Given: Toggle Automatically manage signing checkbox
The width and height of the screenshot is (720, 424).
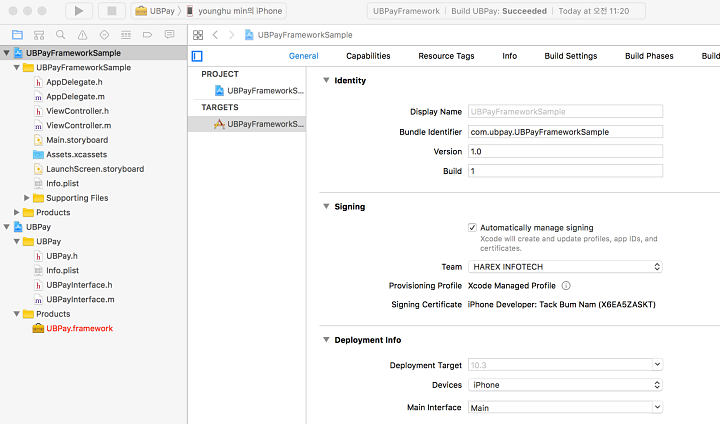Looking at the screenshot, I should pos(472,227).
